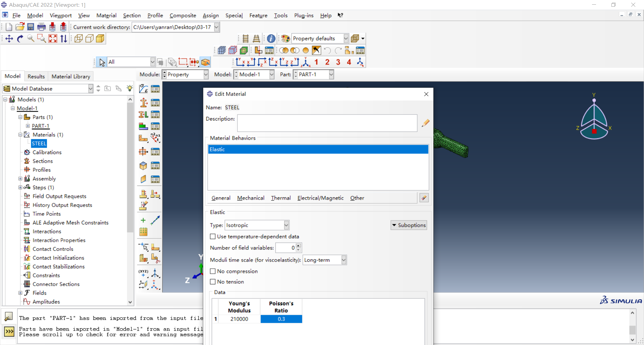Select Interaction Properties in the model tree
Image resolution: width=644 pixels, height=345 pixels.
point(59,240)
